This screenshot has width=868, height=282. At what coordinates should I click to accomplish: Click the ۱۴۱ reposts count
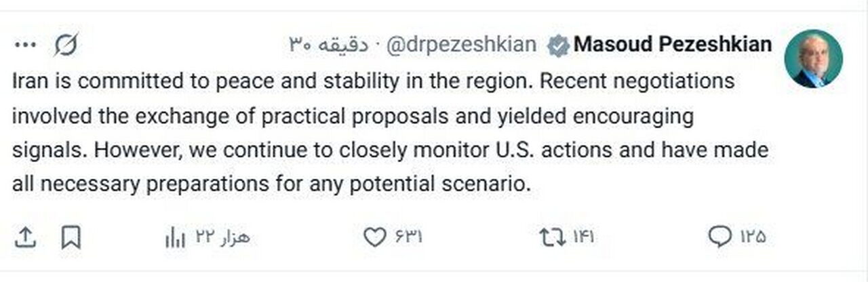coord(584,237)
